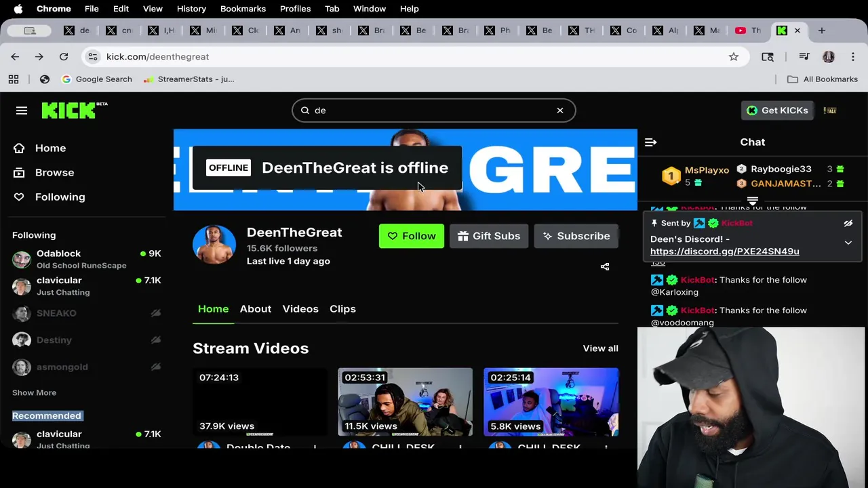The image size is (868, 488).
Task: Open Odablock's channel in Following list
Action: (87, 259)
